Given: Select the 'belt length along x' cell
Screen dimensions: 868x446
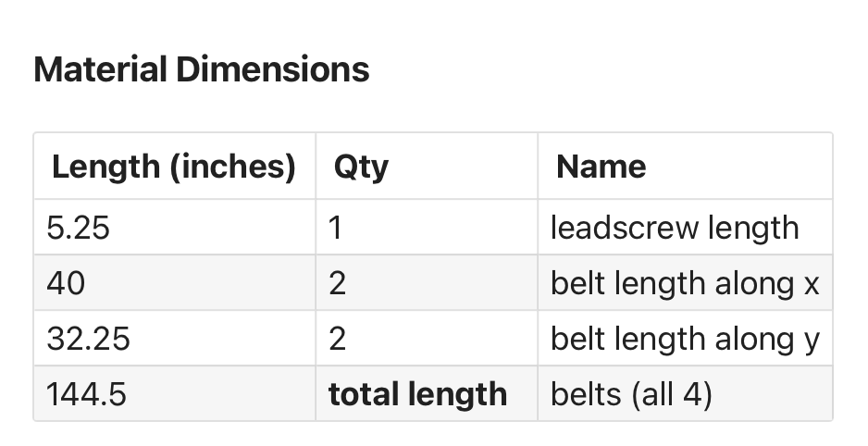Looking at the screenshot, I should (x=685, y=283).
